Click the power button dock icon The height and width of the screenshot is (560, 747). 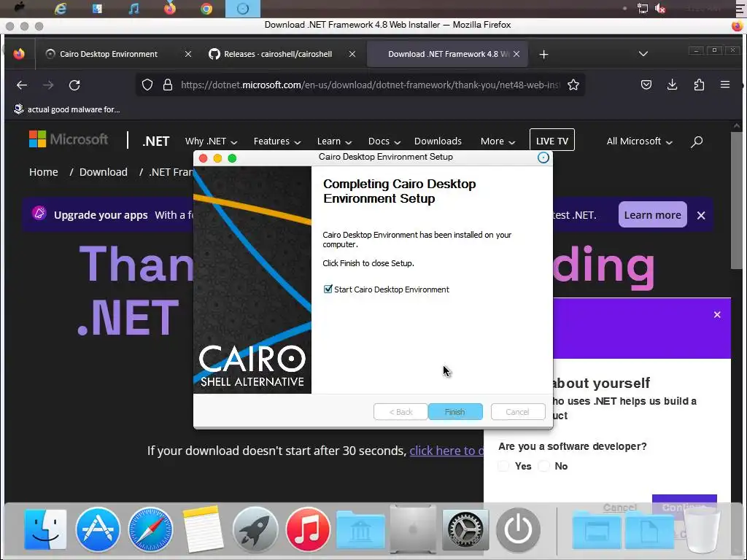pos(518,529)
